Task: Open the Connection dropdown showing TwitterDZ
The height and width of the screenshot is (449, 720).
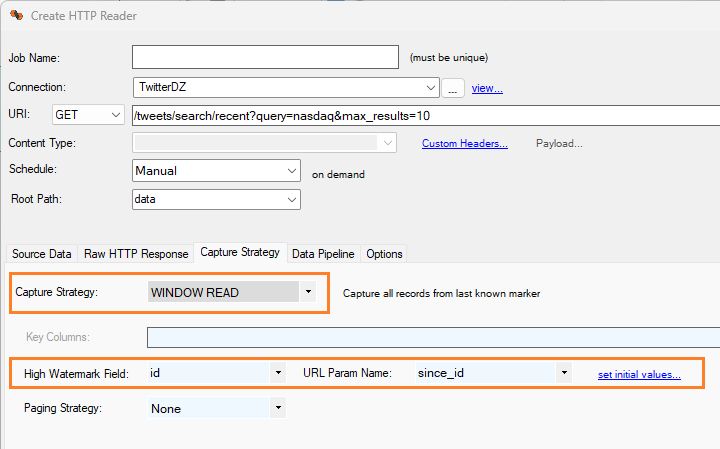Action: coord(285,88)
